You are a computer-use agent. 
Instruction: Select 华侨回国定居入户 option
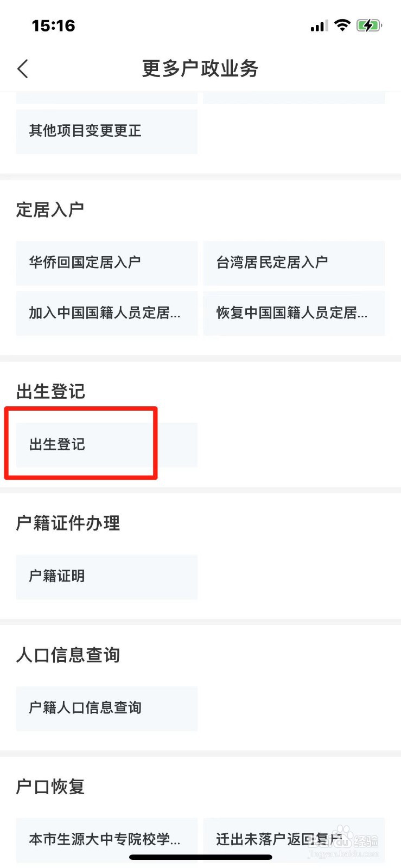point(107,263)
